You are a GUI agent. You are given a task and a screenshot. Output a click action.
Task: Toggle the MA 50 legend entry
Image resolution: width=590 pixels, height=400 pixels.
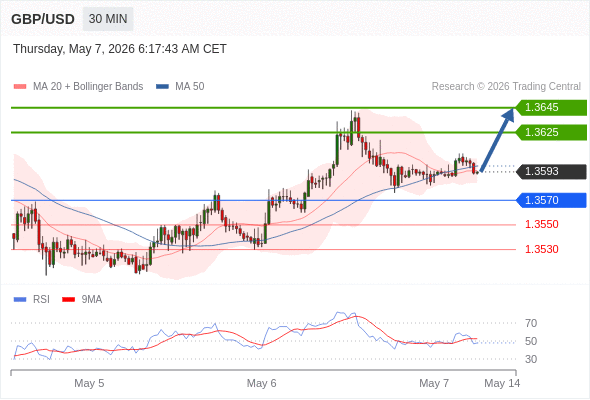coord(180,87)
